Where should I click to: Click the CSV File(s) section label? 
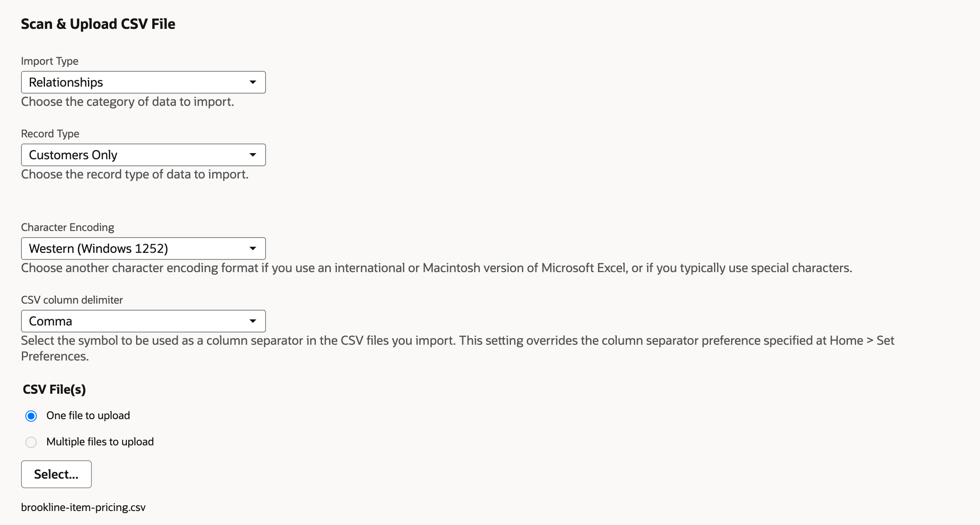54,389
